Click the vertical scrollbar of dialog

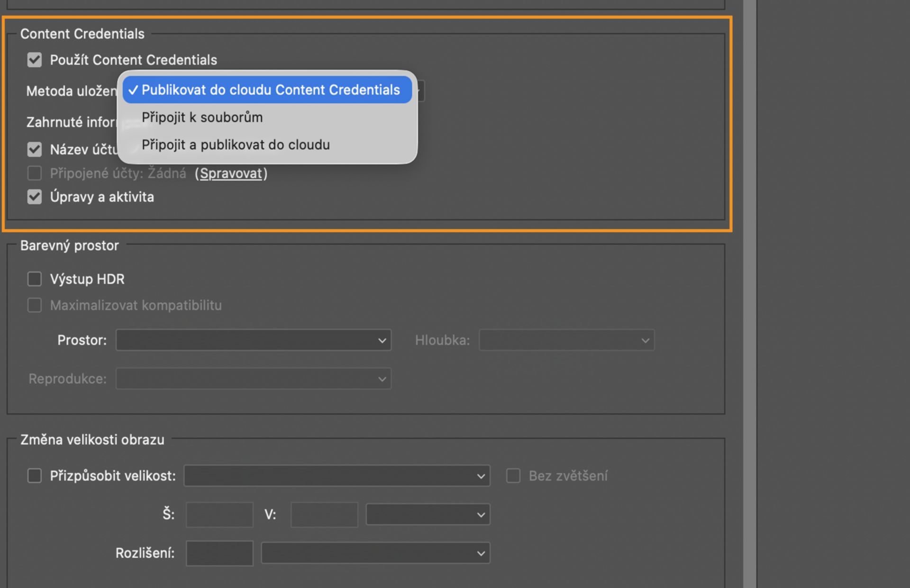tap(750, 294)
